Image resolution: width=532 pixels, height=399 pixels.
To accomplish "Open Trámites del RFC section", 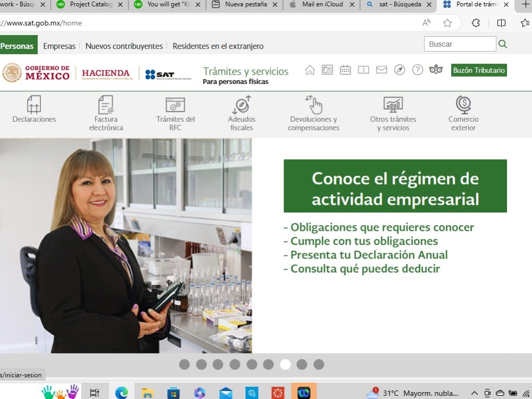I will 176,114.
